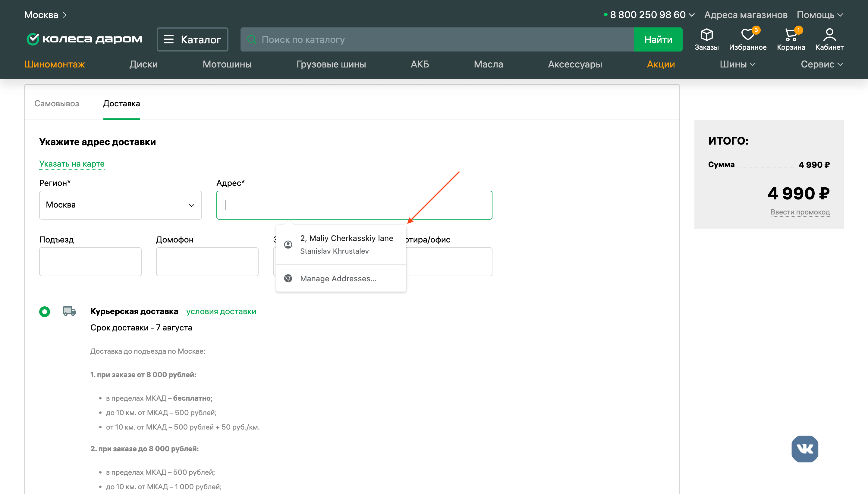The width and height of the screenshot is (868, 494).
Task: Open the Кабинет account icon
Action: (x=829, y=39)
